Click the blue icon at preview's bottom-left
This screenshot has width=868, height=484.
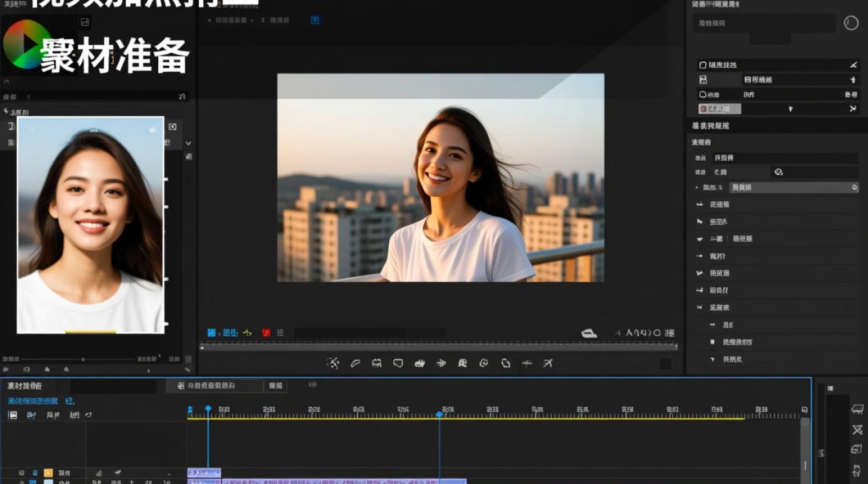tap(211, 333)
